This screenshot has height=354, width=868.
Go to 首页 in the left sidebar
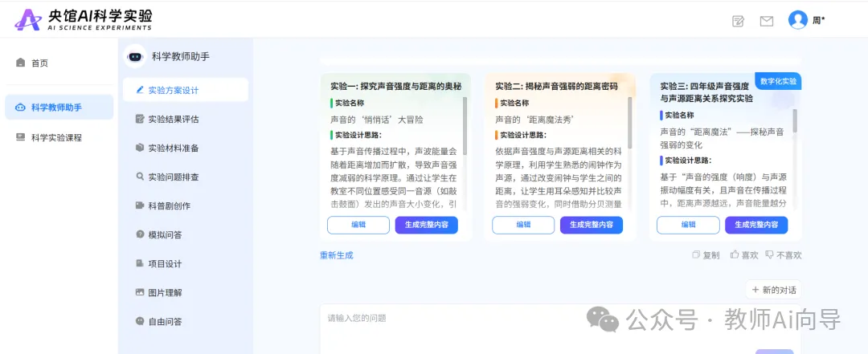[59, 63]
